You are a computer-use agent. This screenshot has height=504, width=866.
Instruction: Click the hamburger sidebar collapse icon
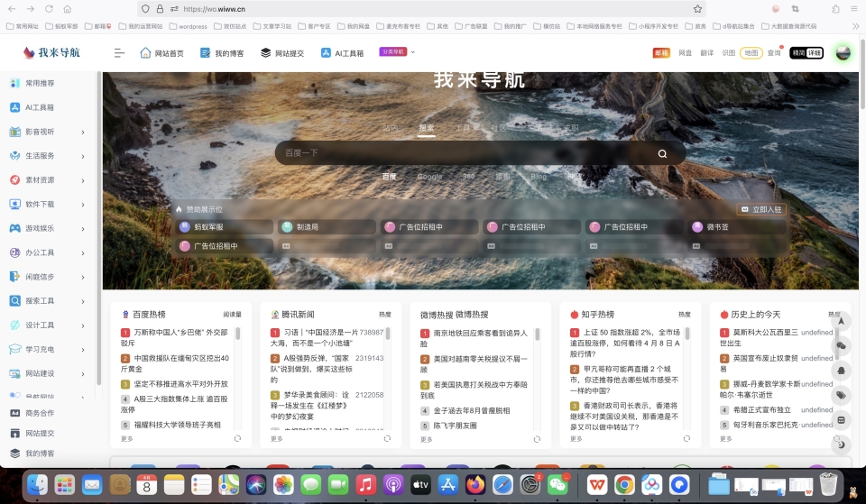tap(119, 53)
